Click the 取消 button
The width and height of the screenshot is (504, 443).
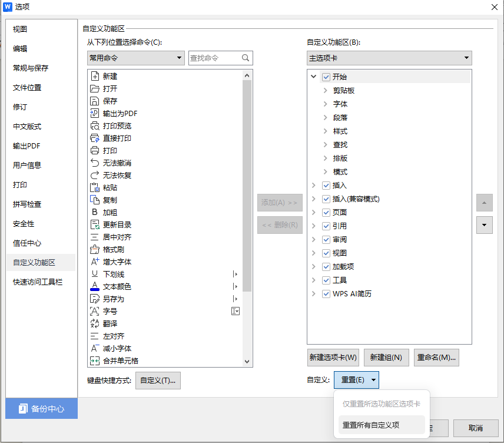point(475,428)
